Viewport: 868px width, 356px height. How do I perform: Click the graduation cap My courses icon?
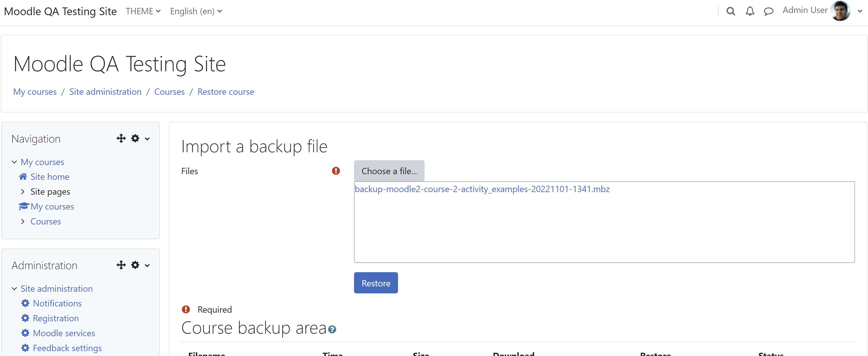pos(24,206)
